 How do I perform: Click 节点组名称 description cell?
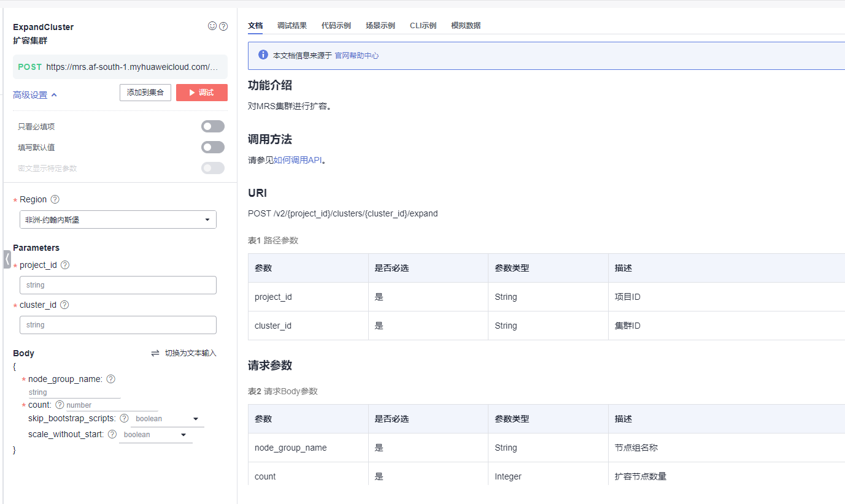pyautogui.click(x=727, y=448)
